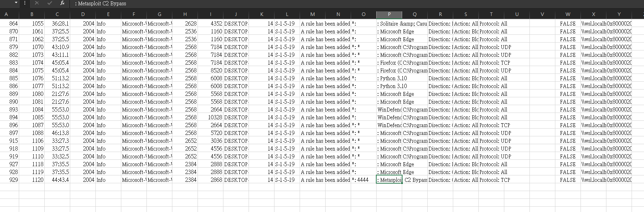Click the DESKTOP cell in row 894

click(236, 117)
